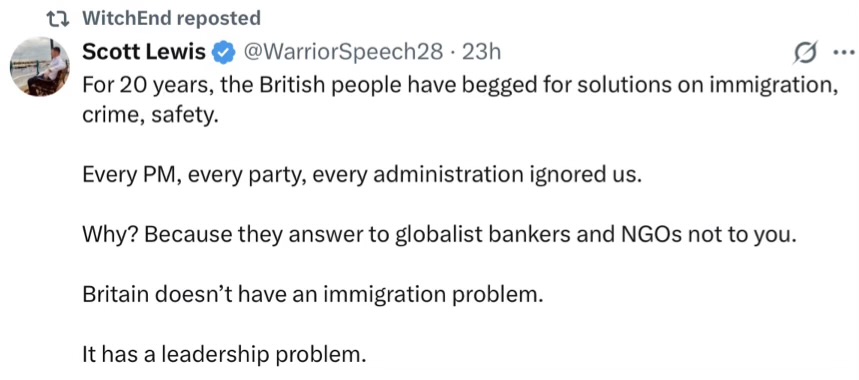Click the blue verified checkmark badge
Screen dimensions: 859x380
coord(224,53)
